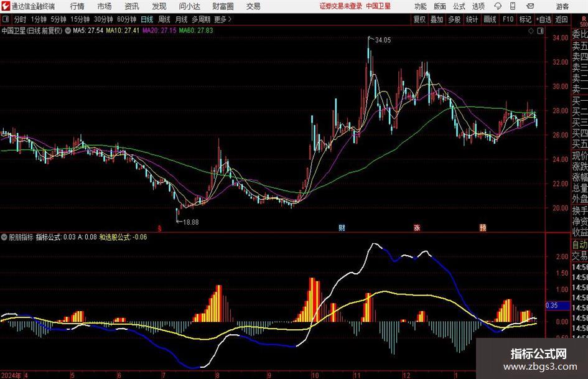Click the orange 预 marker on the chart
This screenshot has width=588, height=379.
pos(483,227)
